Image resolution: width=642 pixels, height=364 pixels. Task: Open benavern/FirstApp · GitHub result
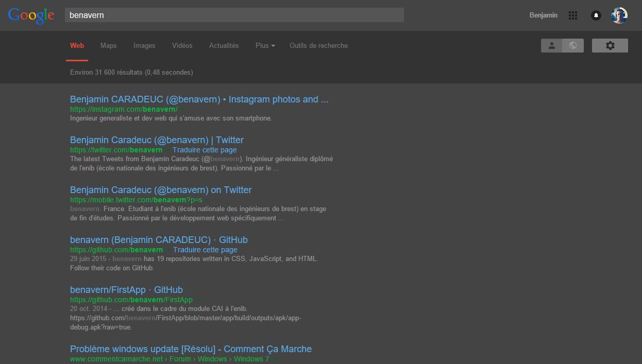pyautogui.click(x=126, y=290)
